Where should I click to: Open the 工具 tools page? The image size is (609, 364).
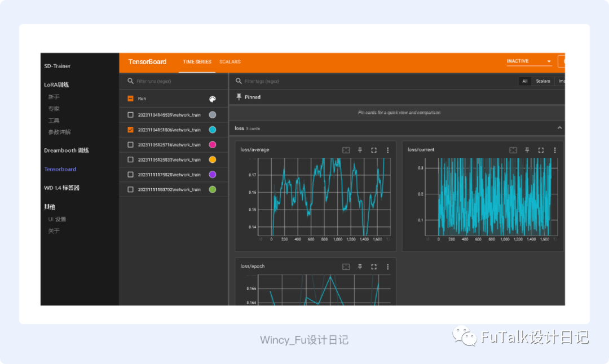[54, 121]
